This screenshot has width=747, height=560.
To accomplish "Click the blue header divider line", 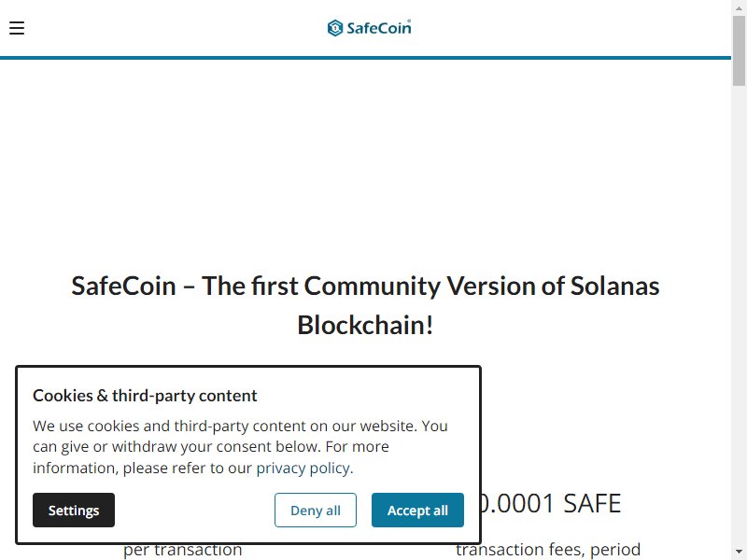I will [365, 58].
